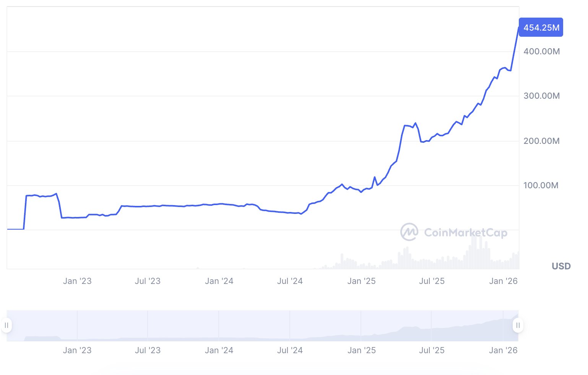Image resolution: width=588 pixels, height=375 pixels.
Task: Click the 200.00M y-axis label
Action: tap(541, 141)
